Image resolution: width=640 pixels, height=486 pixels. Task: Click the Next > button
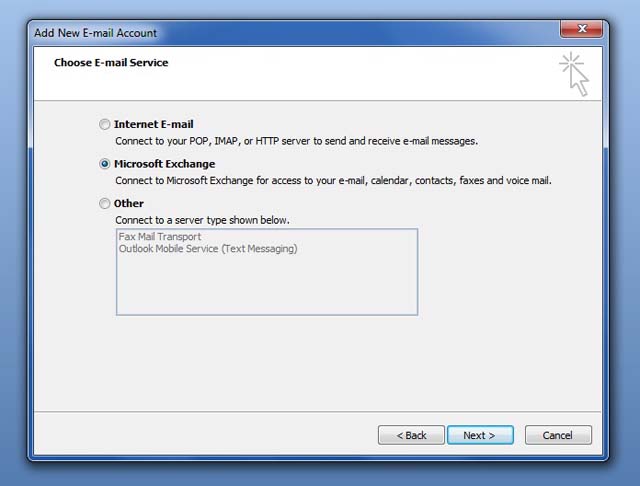[x=480, y=435]
